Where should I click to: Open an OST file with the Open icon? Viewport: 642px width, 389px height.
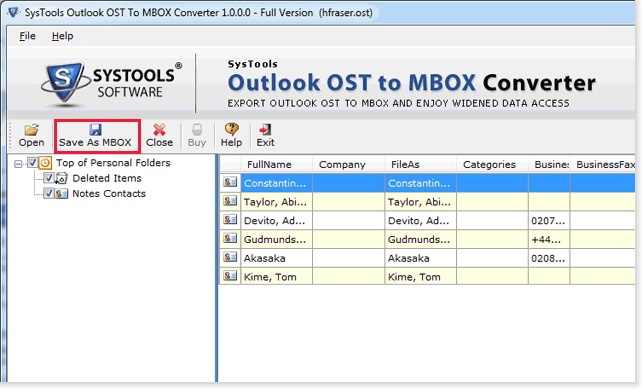(x=31, y=130)
